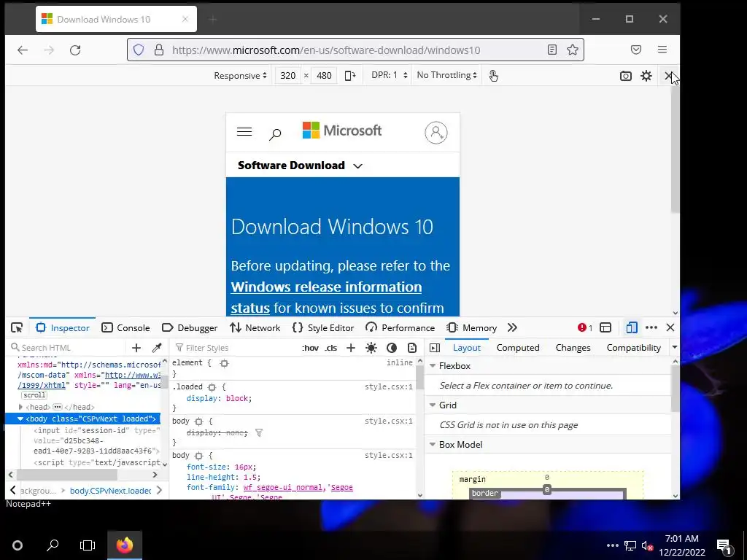Grab a color with the eyedropper icon
This screenshot has height=560, width=747.
click(157, 348)
